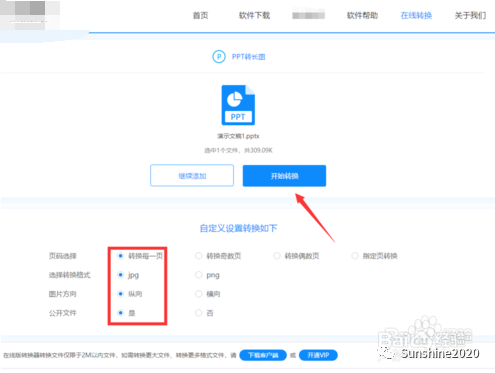Image resolution: width=495 pixels, height=373 pixels.
Task: Click the PPT转长图 heading link
Action: click(x=249, y=57)
